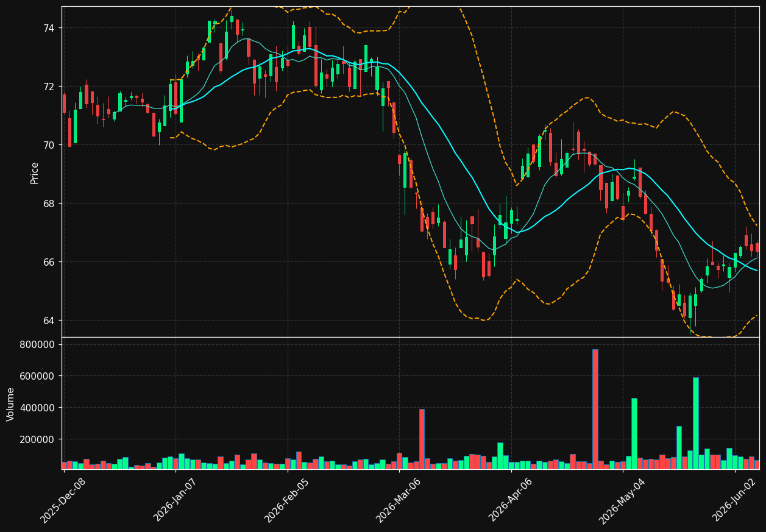The width and height of the screenshot is (766, 532).
Task: Click the 200000 volume axis tick
Action: [x=38, y=439]
